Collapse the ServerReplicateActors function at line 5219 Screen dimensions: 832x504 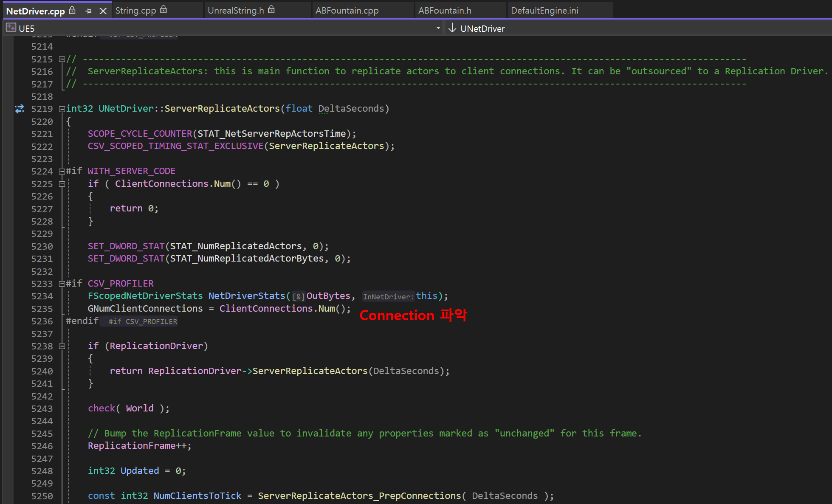point(62,109)
